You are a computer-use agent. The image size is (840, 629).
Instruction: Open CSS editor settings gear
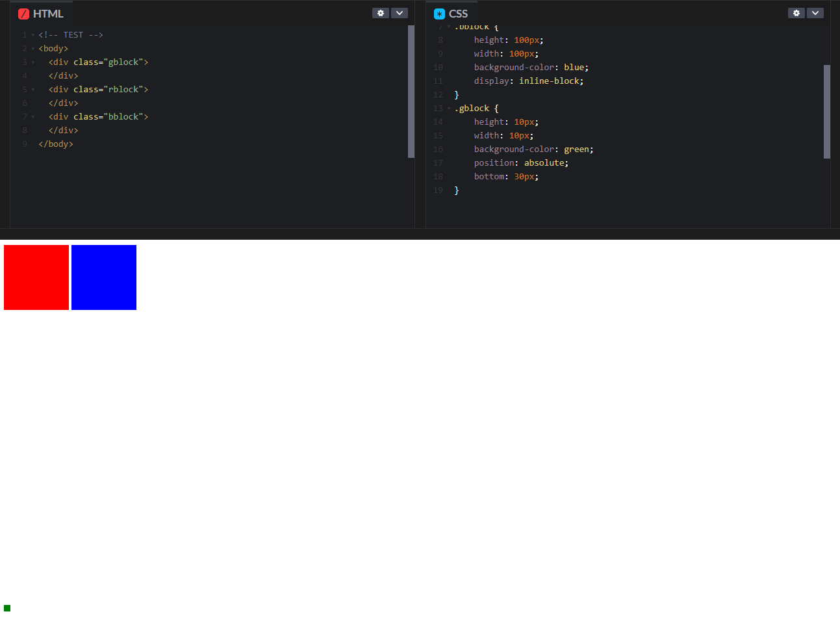(x=796, y=13)
